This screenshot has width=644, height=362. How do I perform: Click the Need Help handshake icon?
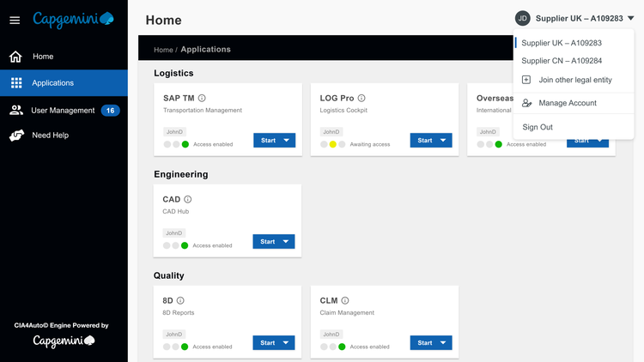[16, 135]
